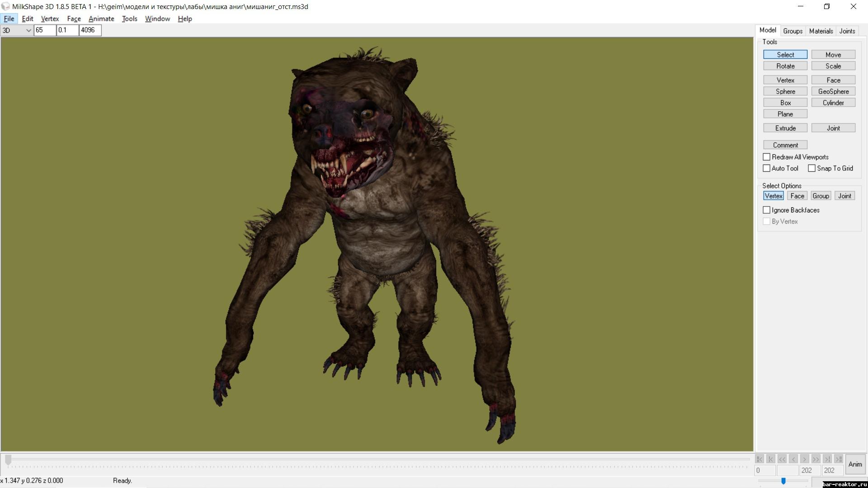Jump to first keyframe playback button

tap(759, 459)
